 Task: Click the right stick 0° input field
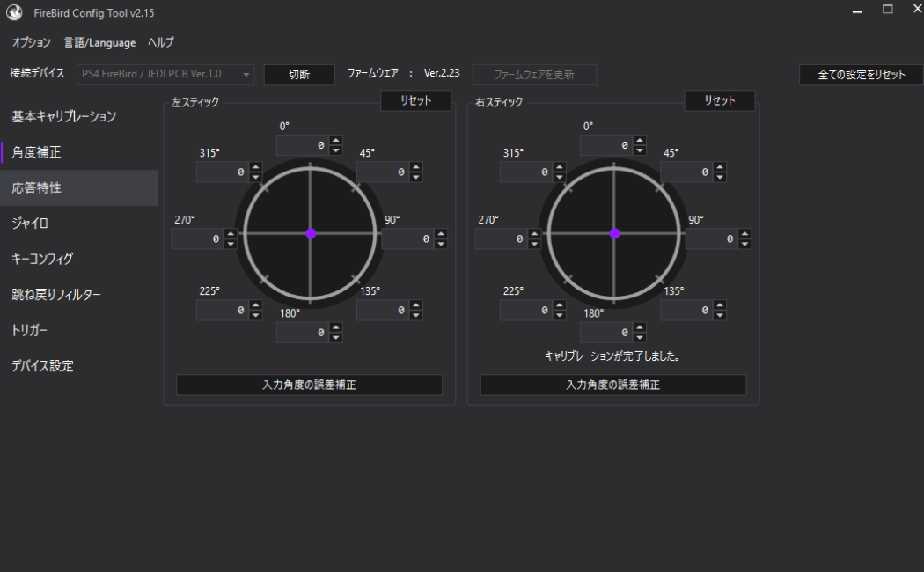pos(605,145)
